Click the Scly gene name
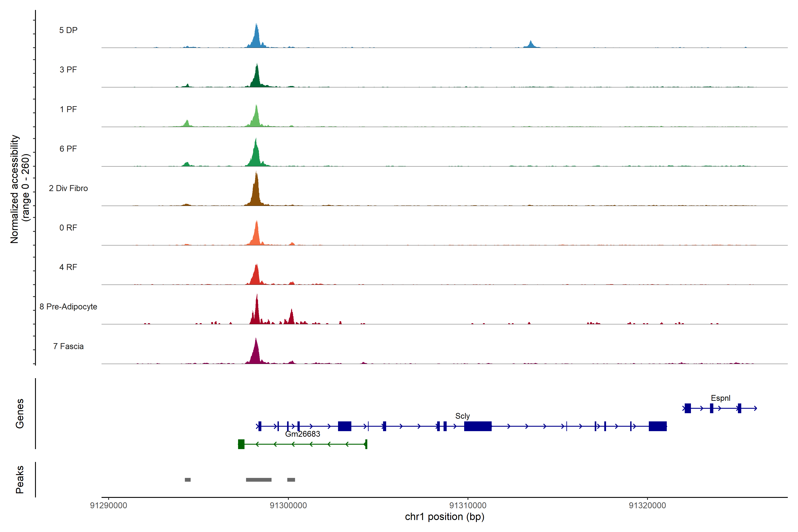 [462, 416]
